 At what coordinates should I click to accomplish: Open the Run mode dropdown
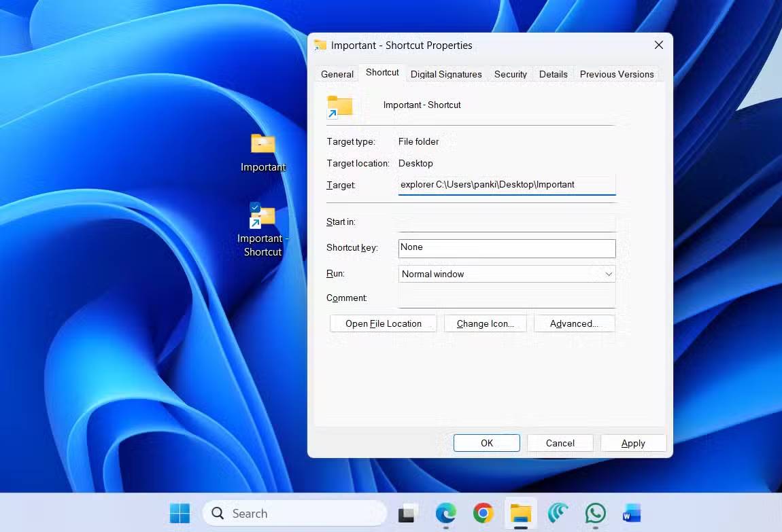tap(507, 274)
